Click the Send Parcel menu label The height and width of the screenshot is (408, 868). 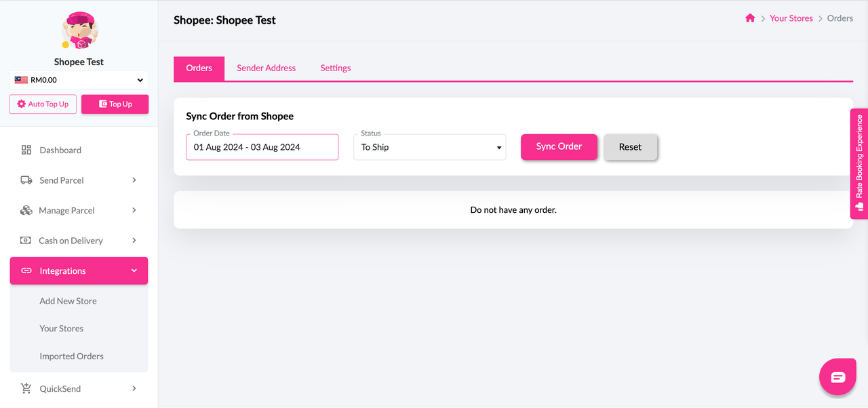[x=62, y=180]
